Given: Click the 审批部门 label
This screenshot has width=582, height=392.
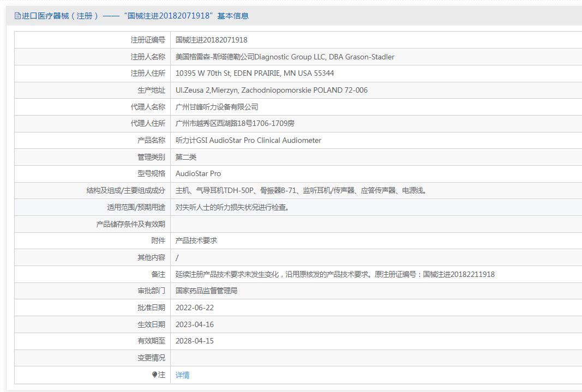Looking at the screenshot, I should 152,291.
